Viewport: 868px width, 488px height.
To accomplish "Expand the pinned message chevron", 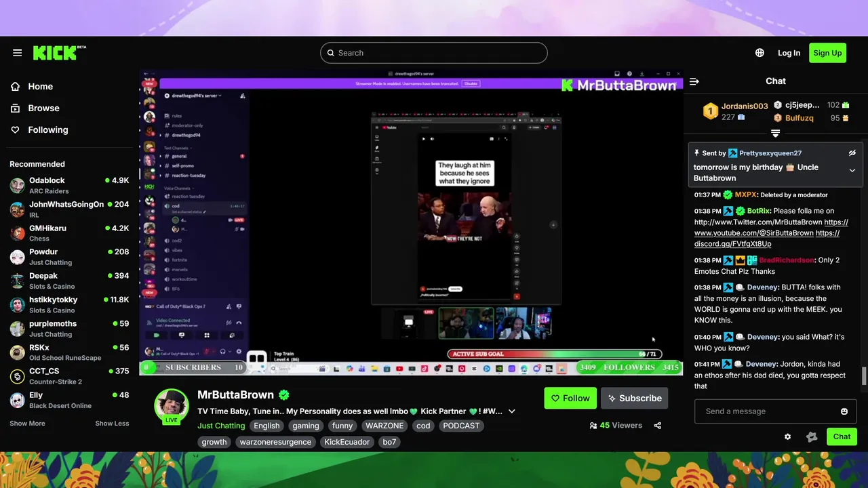I will (x=852, y=170).
